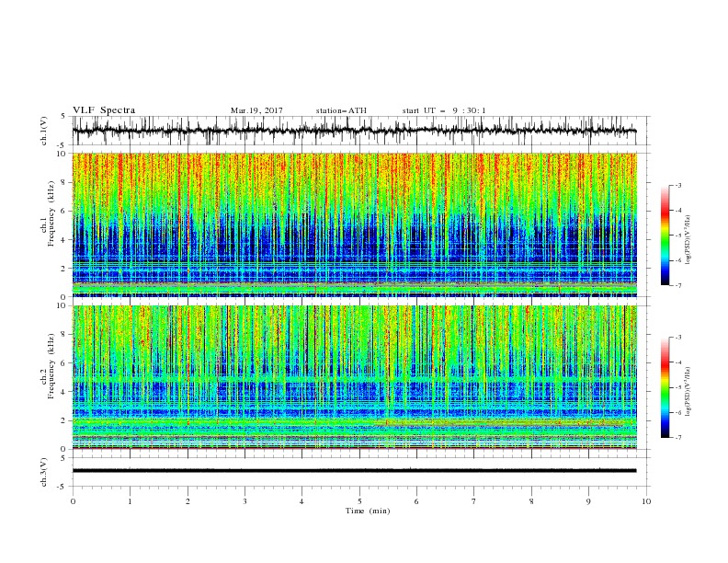Click the time axis tick label '9'

click(588, 501)
